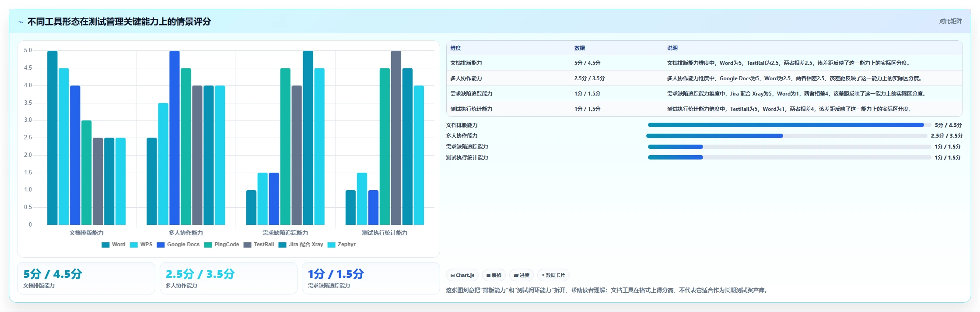Toggle Zephyr series in chart legend
Screen dimensions: 980x312
pos(341,245)
